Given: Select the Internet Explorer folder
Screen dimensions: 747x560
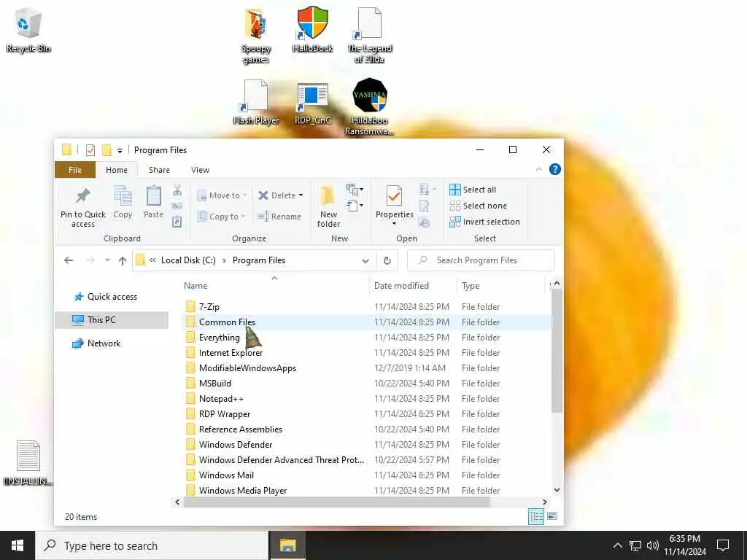Looking at the screenshot, I should tap(231, 353).
